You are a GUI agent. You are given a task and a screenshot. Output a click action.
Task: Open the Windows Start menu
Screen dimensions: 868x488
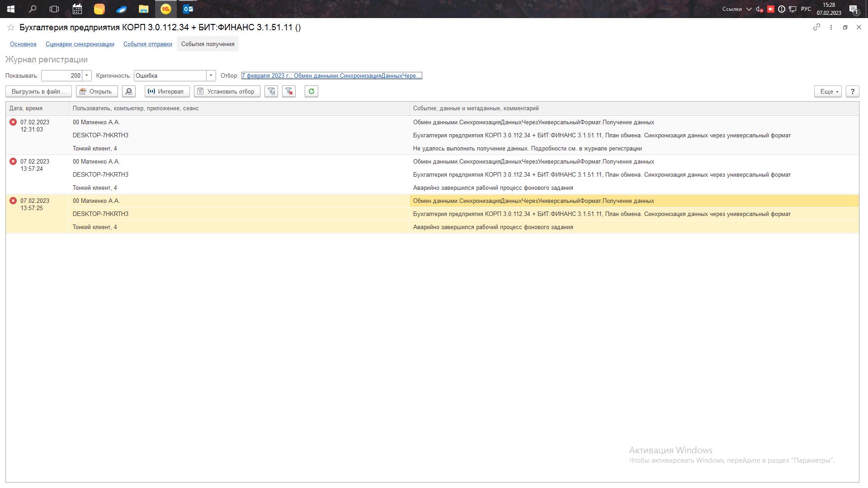[11, 9]
